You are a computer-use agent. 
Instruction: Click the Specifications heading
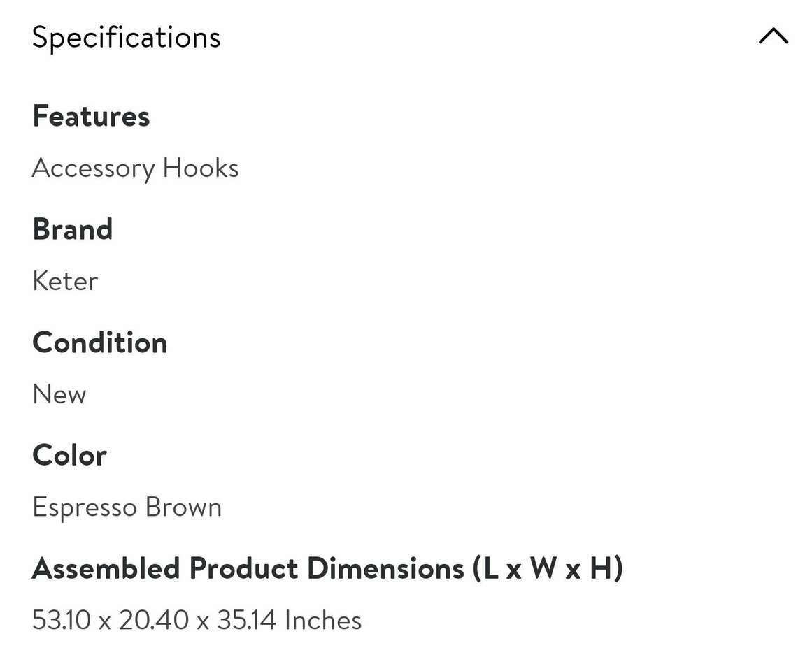click(x=126, y=37)
